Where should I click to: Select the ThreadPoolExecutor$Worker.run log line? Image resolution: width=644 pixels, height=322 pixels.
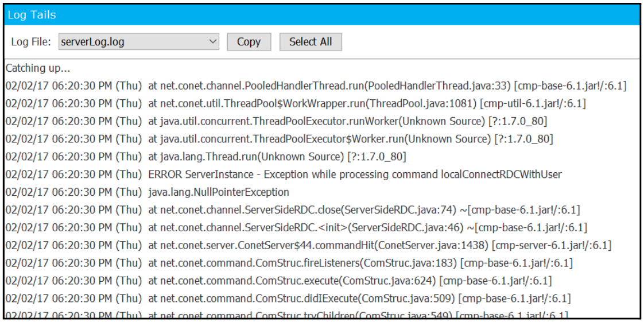[x=280, y=139]
